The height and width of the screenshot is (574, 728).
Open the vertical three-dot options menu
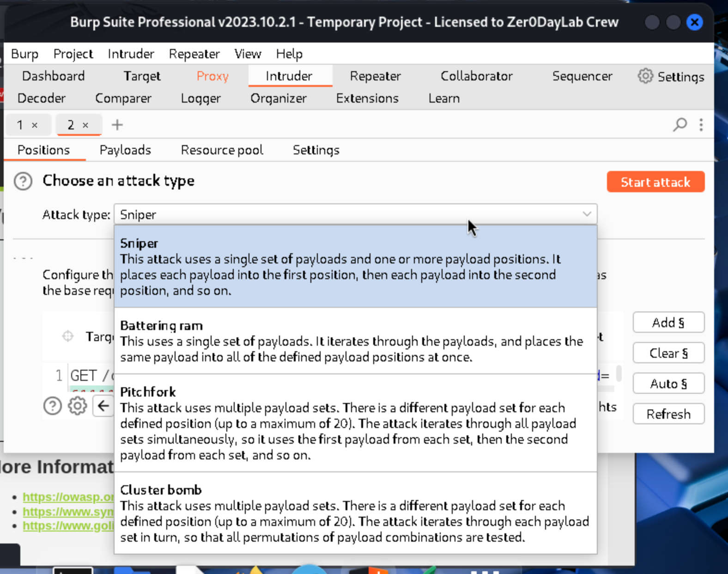(x=701, y=125)
